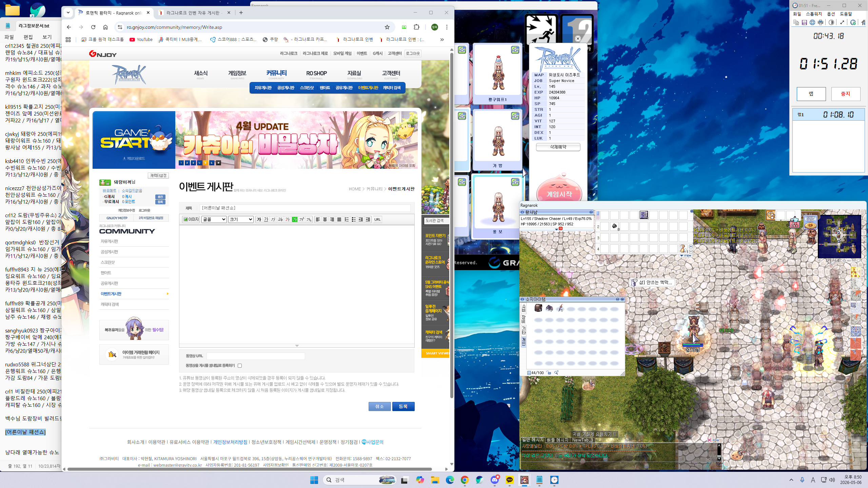Submit the post with 등록 button
Viewport: 868px width, 488px height.
point(403,406)
